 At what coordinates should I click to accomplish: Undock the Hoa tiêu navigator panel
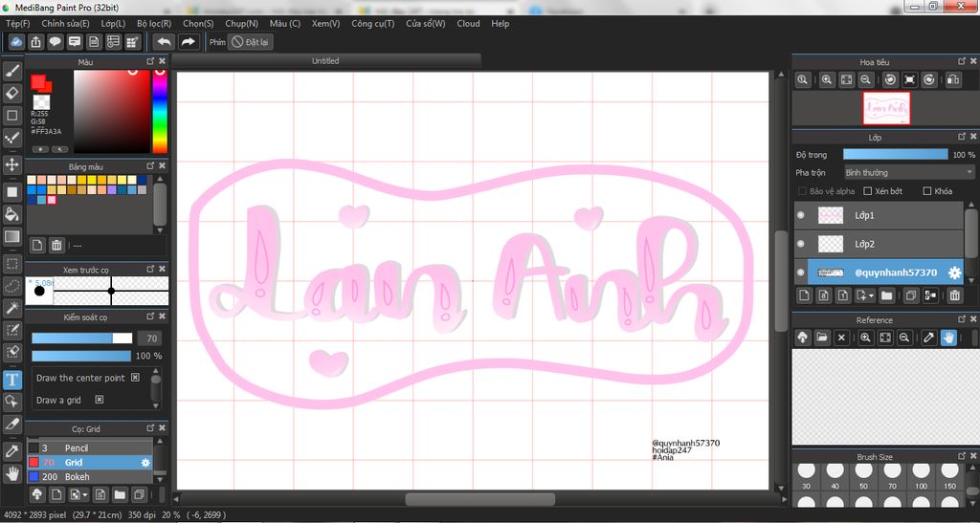[962, 61]
